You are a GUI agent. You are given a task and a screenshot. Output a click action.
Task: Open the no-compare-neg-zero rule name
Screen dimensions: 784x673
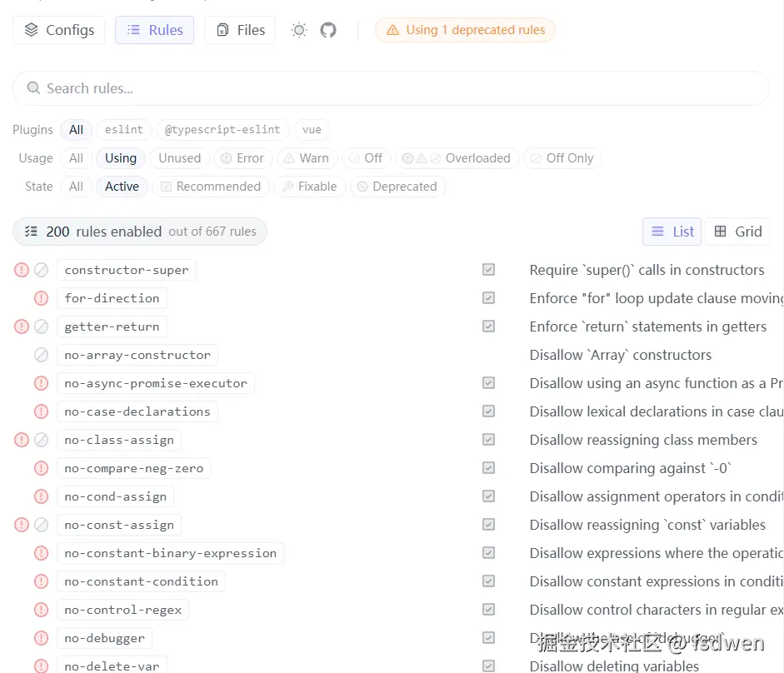point(133,468)
